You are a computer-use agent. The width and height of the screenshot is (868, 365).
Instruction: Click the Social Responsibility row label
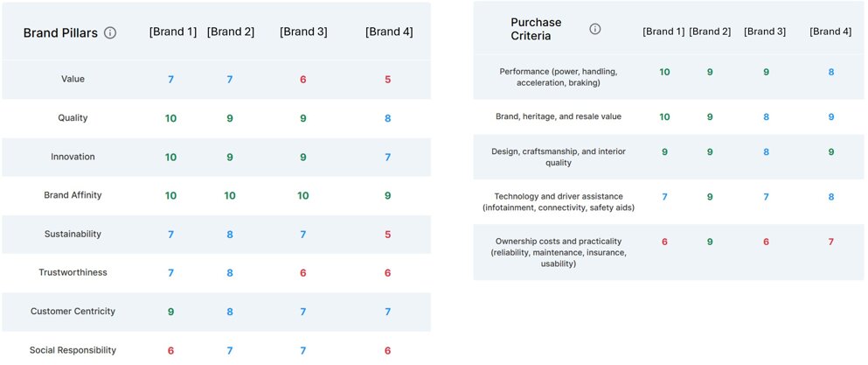[73, 350]
